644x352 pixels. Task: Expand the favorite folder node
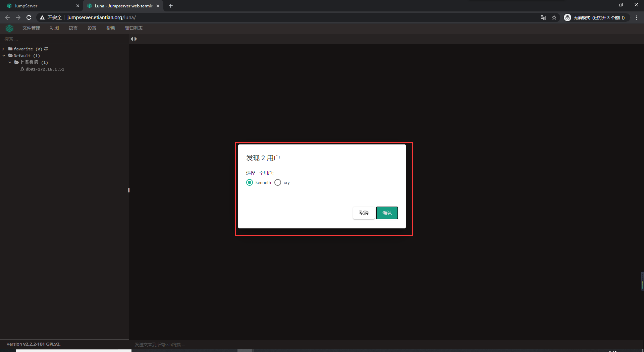coord(3,49)
